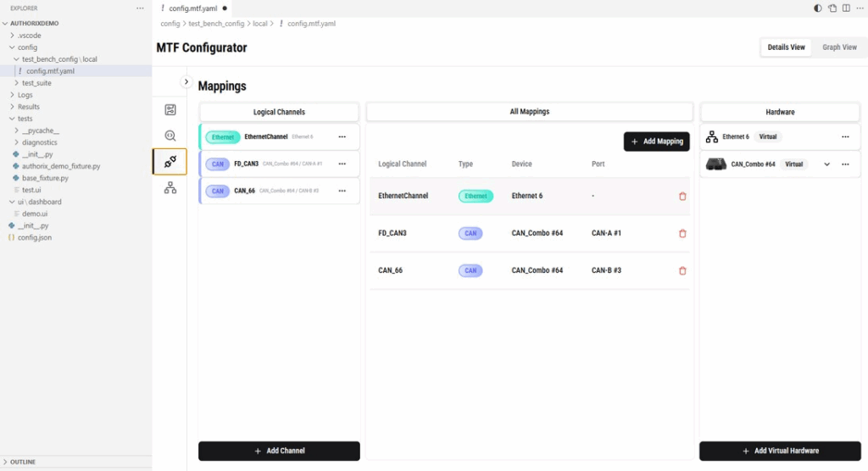Switch to Details View

coord(786,47)
